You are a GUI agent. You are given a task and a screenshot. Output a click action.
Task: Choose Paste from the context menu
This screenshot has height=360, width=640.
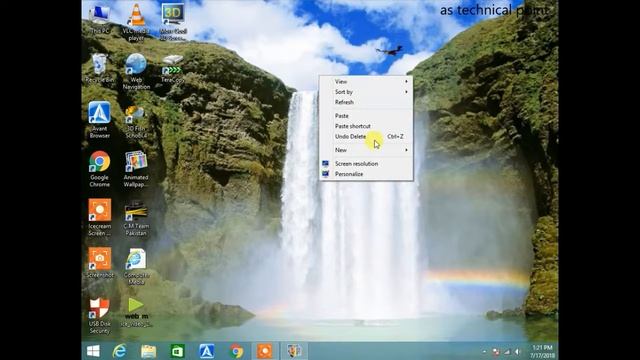(x=366, y=116)
